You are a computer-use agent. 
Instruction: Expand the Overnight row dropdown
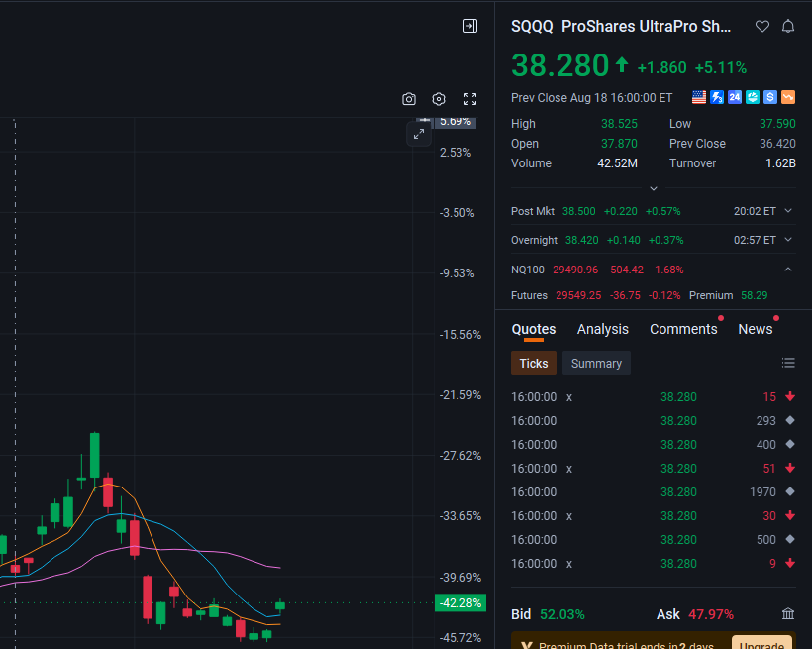[x=788, y=240]
